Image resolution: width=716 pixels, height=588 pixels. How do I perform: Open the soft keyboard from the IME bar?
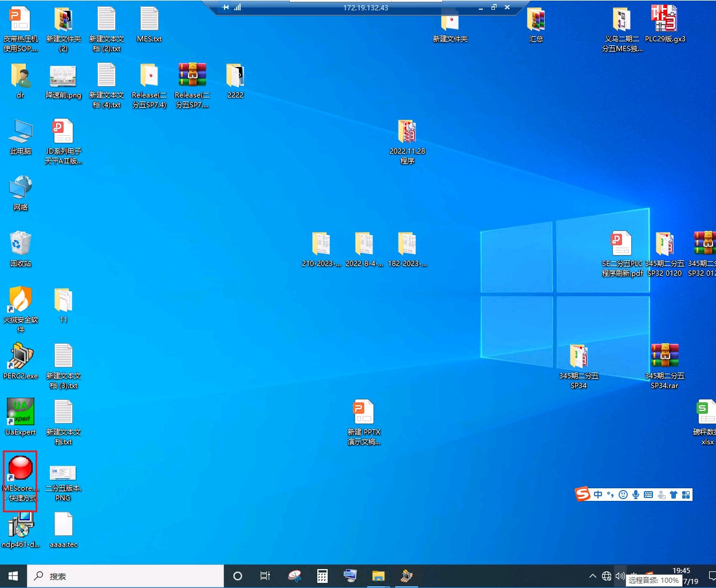pyautogui.click(x=648, y=495)
